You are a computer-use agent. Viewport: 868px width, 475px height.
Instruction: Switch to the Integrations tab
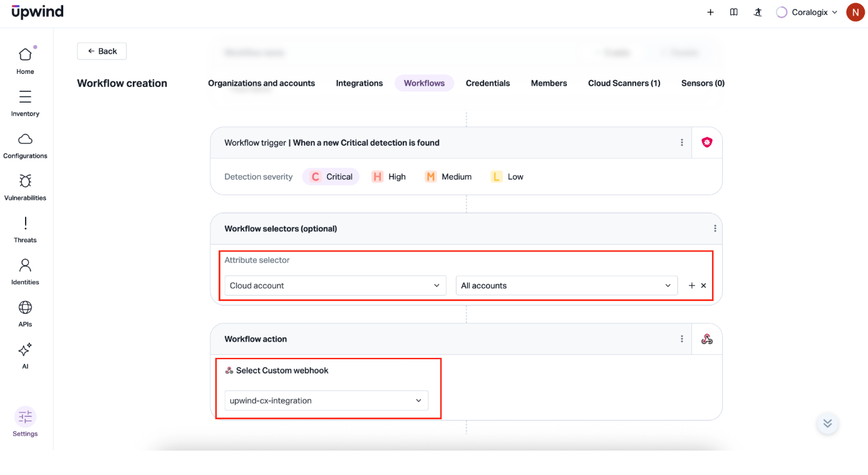coord(359,83)
